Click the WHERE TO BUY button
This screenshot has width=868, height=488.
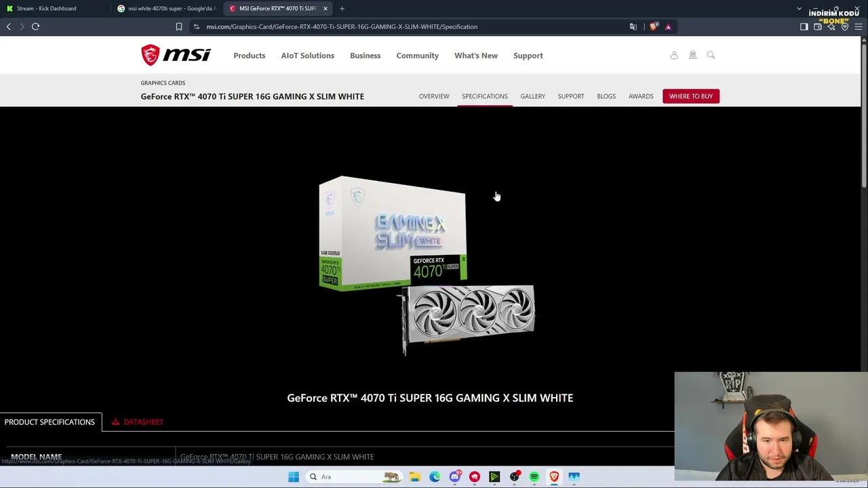coord(691,96)
